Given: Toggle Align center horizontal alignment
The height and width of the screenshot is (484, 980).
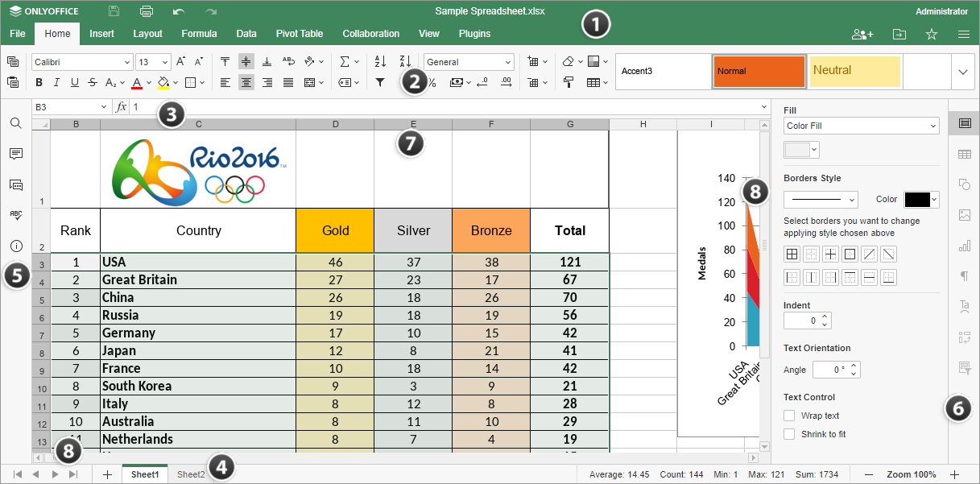Looking at the screenshot, I should 246,82.
